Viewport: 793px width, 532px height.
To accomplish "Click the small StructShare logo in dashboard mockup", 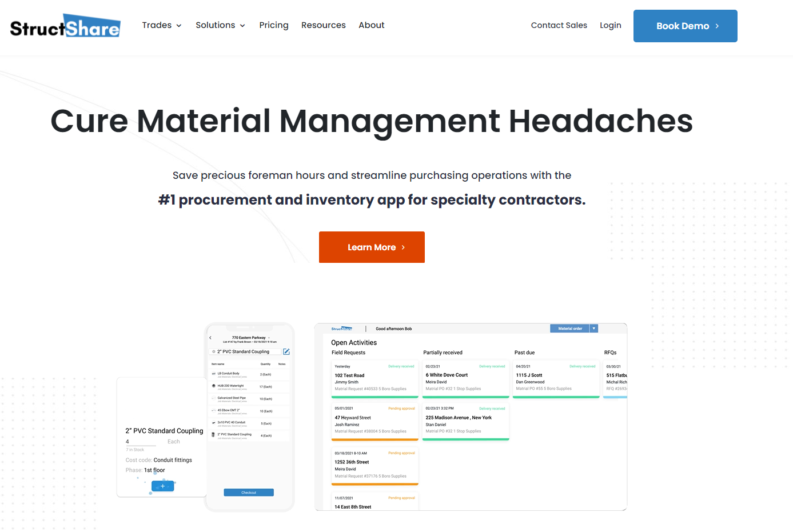I will 341,329.
